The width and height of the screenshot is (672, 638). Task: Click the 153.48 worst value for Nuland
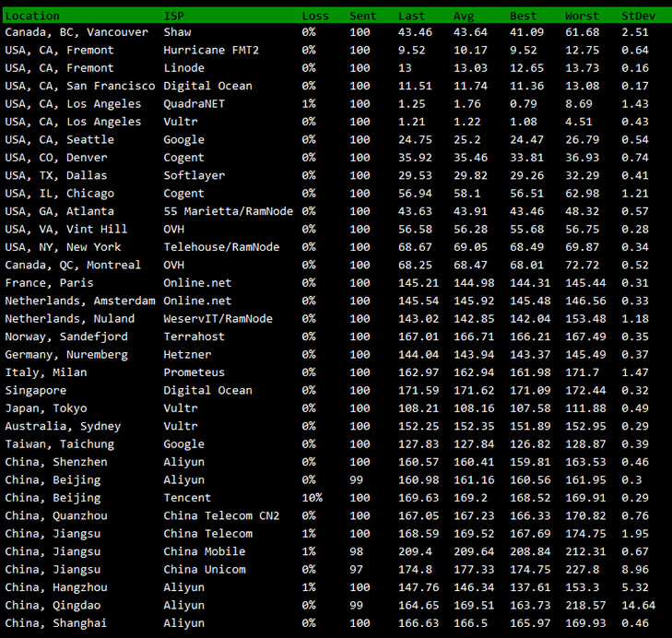585,319
